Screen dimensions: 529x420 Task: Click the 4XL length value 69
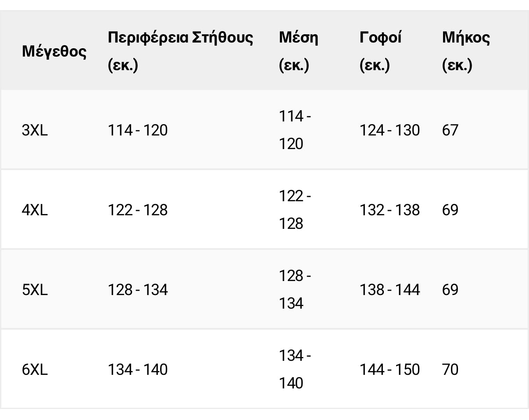pyautogui.click(x=450, y=210)
